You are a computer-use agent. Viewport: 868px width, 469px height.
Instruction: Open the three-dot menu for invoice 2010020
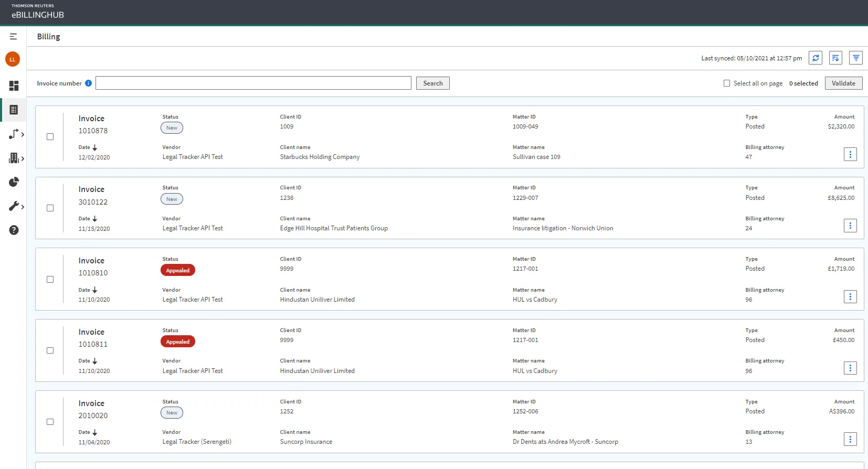850,439
